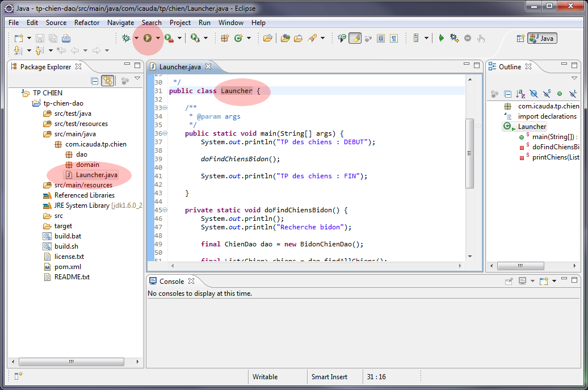Open Package Explorer view menu triangle

[137, 79]
